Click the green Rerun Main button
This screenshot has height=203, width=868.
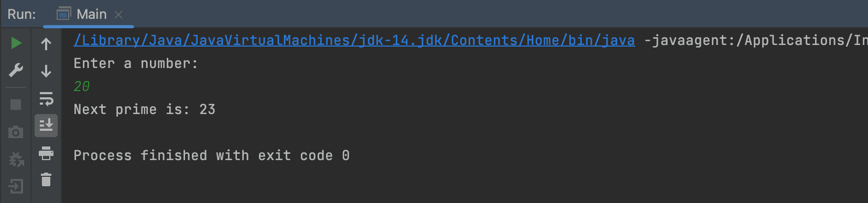[x=16, y=43]
